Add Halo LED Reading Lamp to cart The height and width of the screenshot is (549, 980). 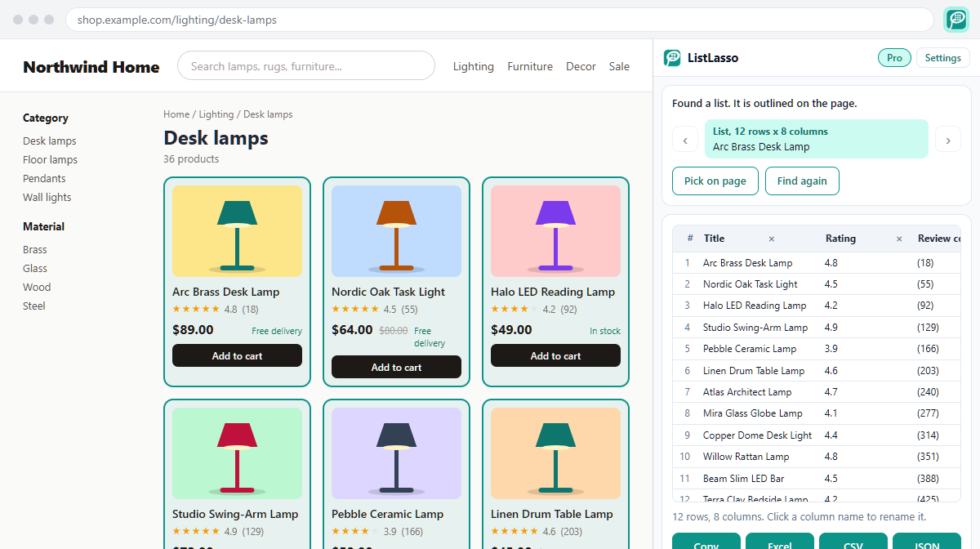pyautogui.click(x=555, y=355)
